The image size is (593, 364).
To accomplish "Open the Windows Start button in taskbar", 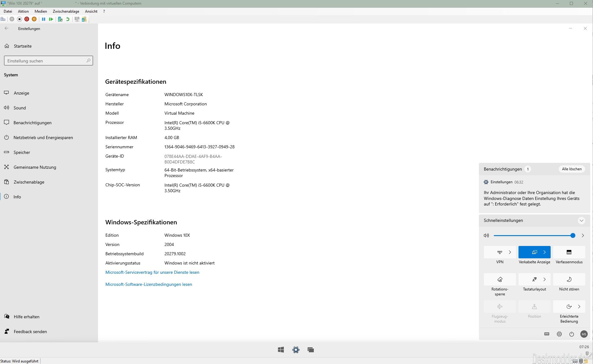I will pos(281,350).
